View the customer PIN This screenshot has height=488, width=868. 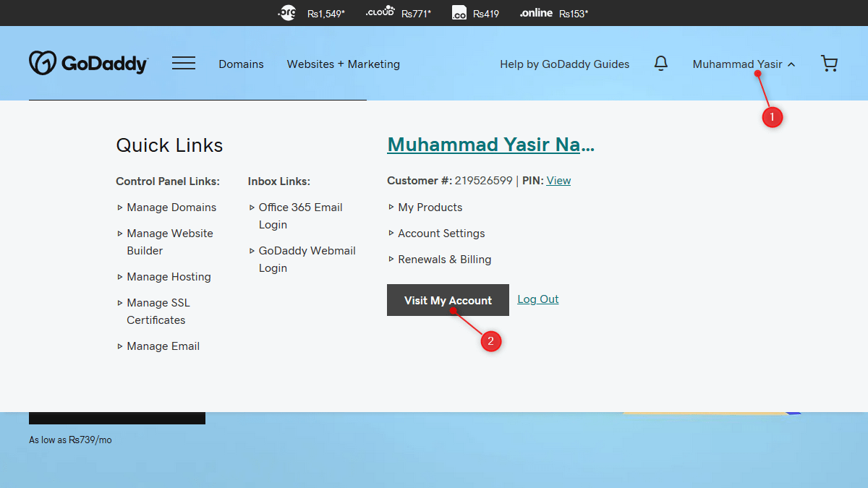point(558,181)
